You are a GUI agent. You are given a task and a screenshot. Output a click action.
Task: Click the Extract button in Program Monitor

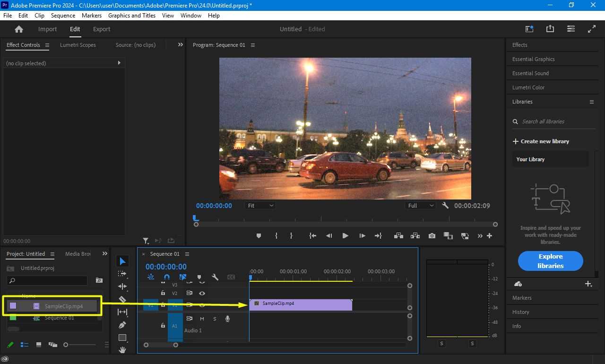pyautogui.click(x=415, y=235)
